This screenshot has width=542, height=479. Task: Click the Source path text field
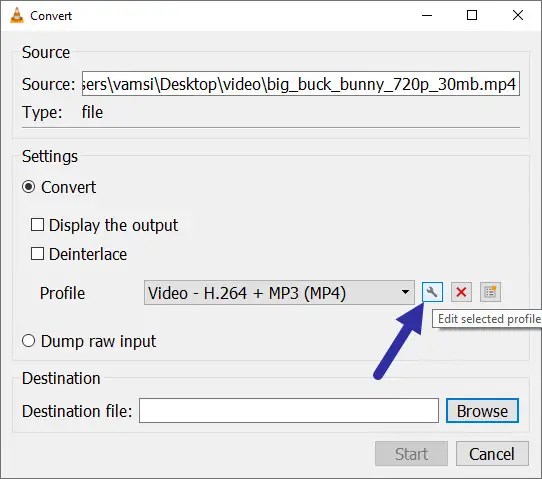[301, 84]
